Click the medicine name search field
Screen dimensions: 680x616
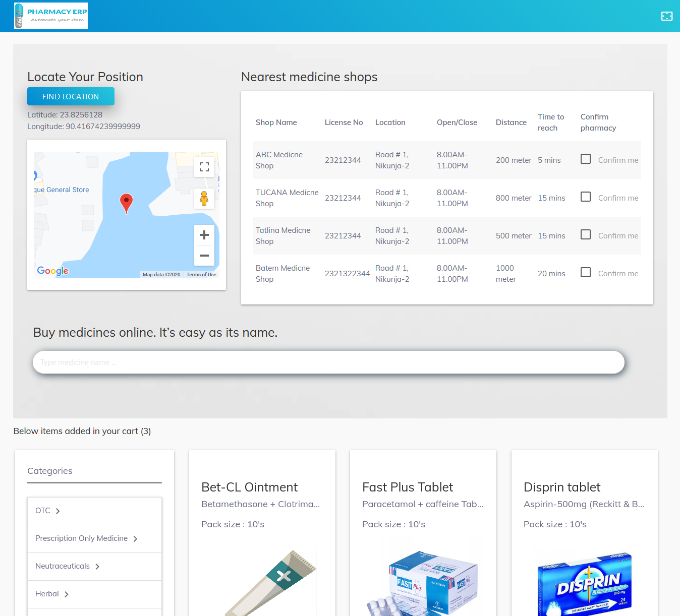[x=328, y=362]
